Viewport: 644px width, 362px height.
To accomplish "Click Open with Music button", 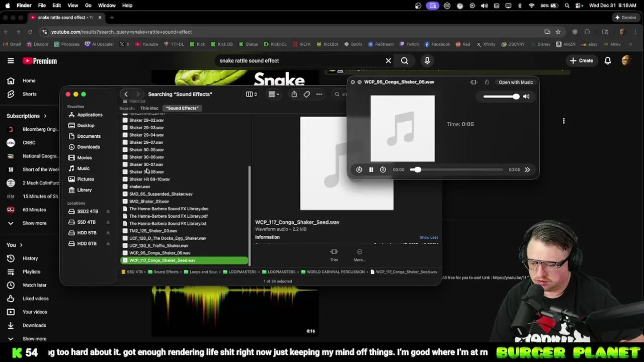I will (516, 82).
